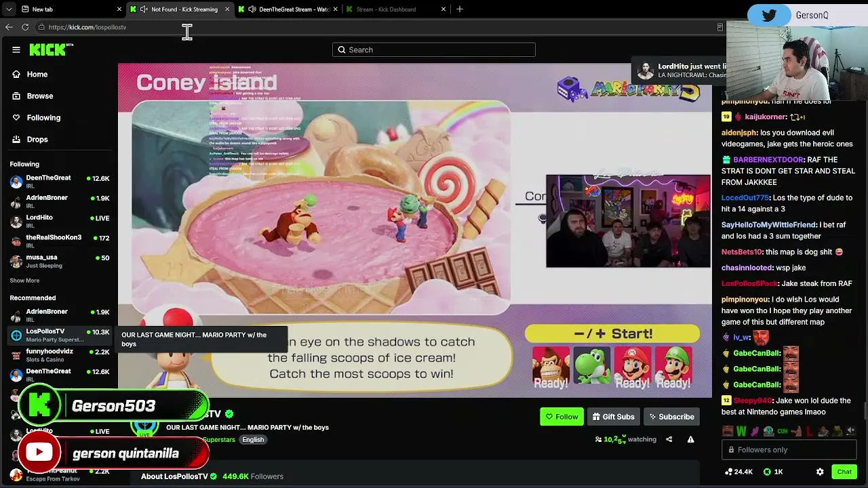Click DeenTheGreat avatar in Following list
Image resolution: width=868 pixels, height=488 pixels.
(16, 182)
